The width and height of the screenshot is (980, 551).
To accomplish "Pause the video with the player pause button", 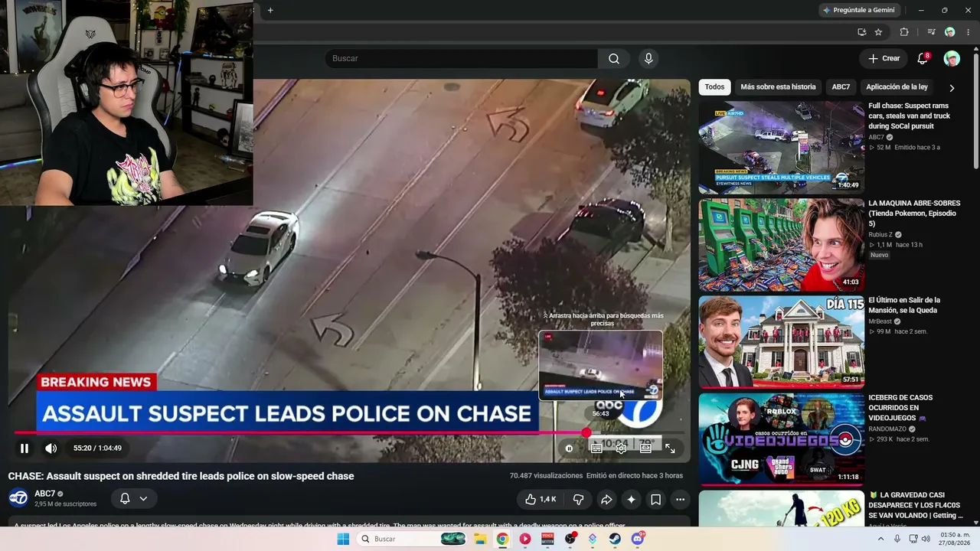I will pyautogui.click(x=24, y=448).
